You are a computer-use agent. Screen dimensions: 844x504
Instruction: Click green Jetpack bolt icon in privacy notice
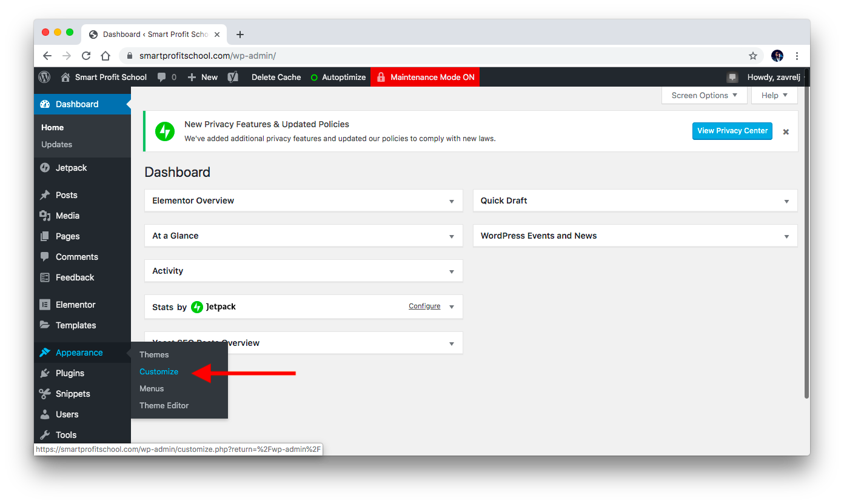point(165,131)
